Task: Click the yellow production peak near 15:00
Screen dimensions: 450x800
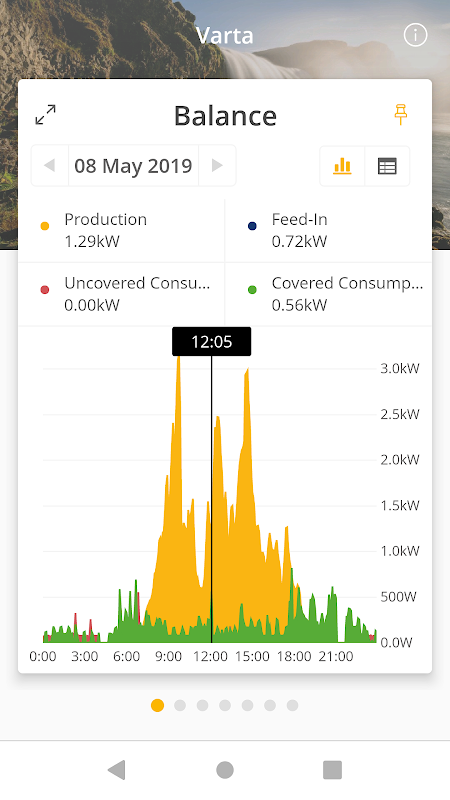Action: 247,378
